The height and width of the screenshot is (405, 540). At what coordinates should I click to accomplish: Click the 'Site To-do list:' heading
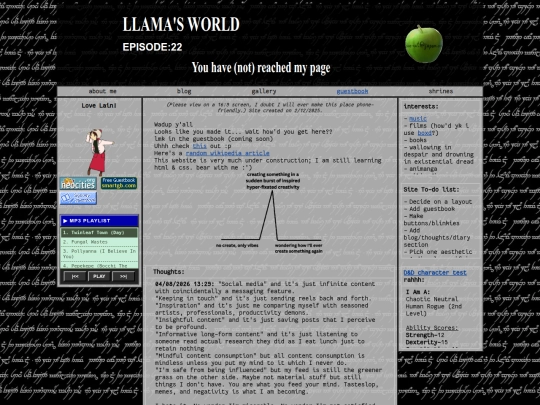(431, 190)
